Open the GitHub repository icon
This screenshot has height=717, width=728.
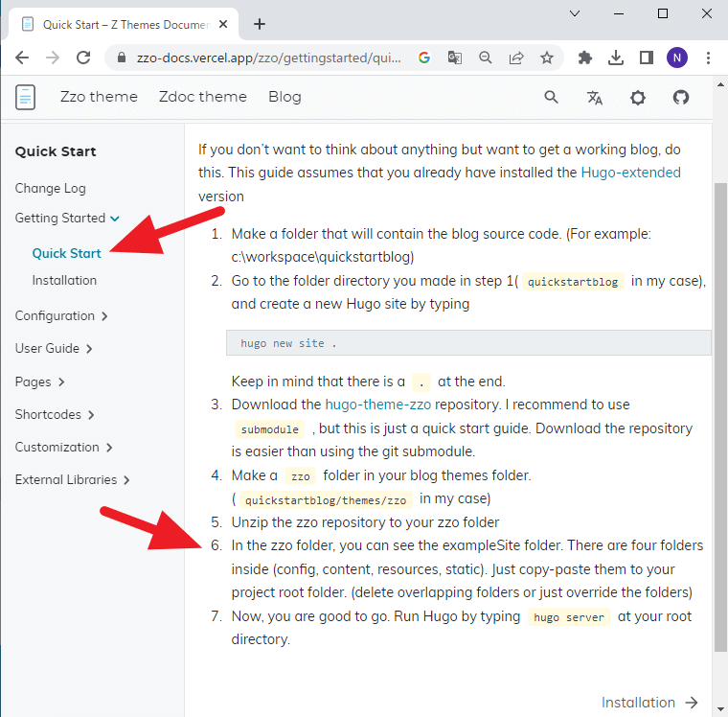pyautogui.click(x=681, y=97)
